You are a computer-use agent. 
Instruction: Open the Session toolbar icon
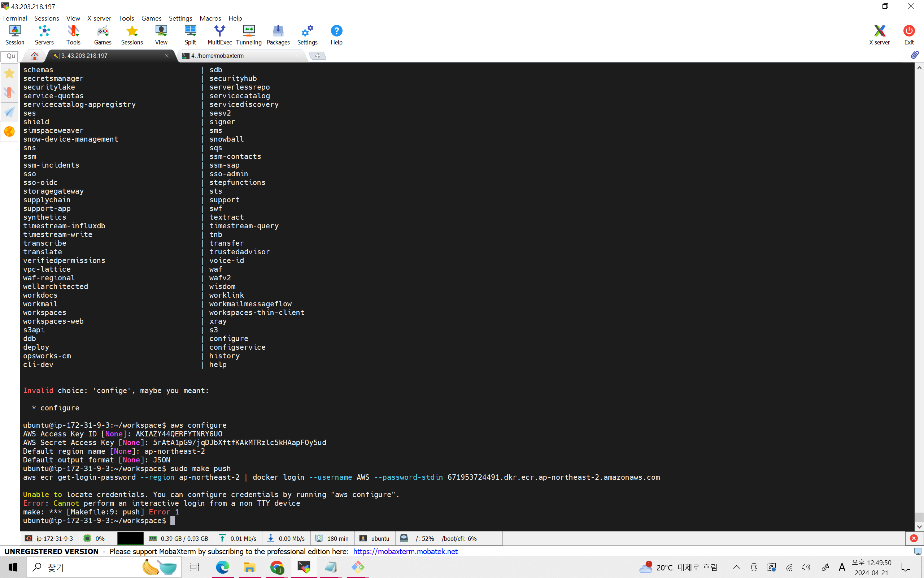point(14,35)
